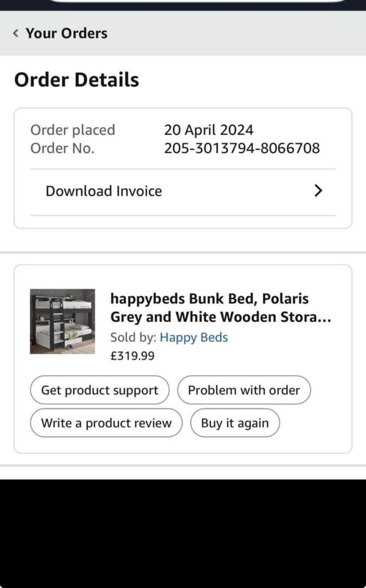The height and width of the screenshot is (588, 366).
Task: Visit the Happy Beds seller link
Action: tap(193, 338)
